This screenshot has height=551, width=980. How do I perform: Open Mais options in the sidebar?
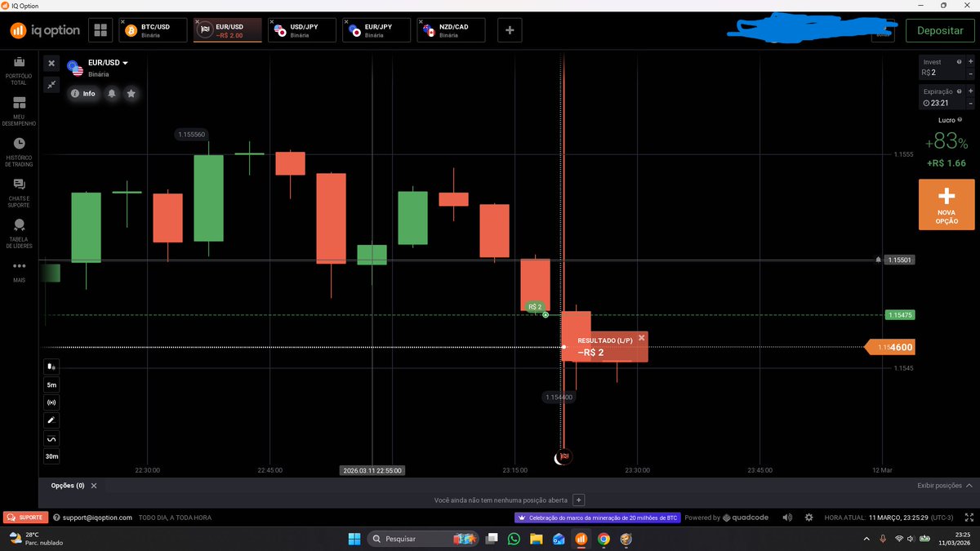click(19, 270)
